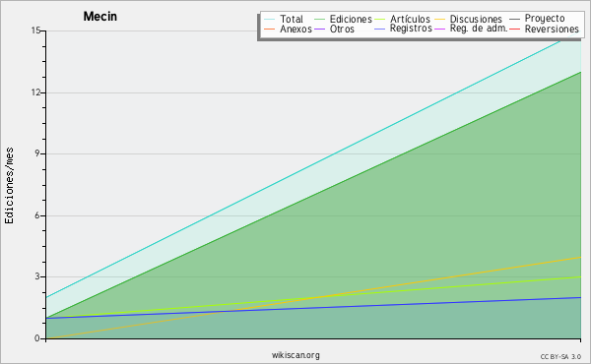Screen dimensions: 591x364
Task: Click the Total legend entry
Action: coord(284,19)
